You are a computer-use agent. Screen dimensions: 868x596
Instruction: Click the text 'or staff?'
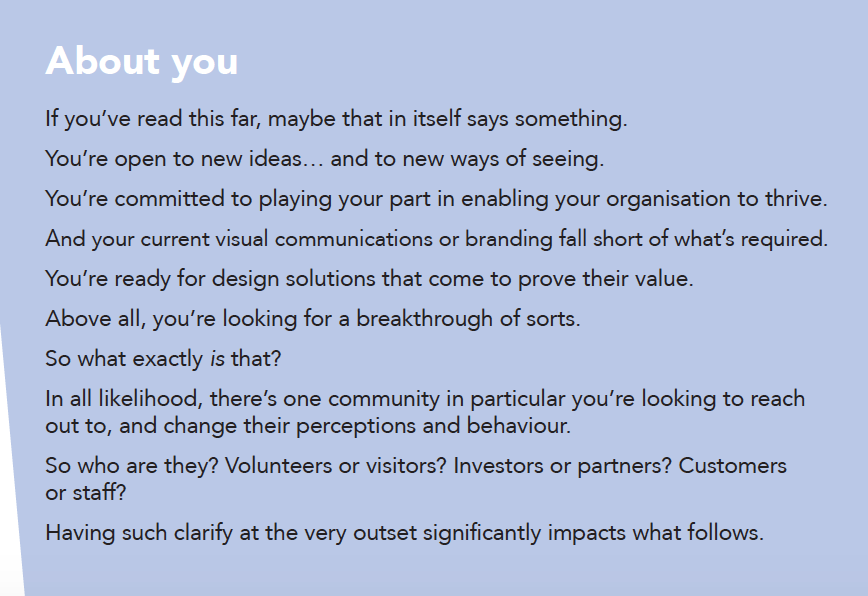click(x=86, y=493)
